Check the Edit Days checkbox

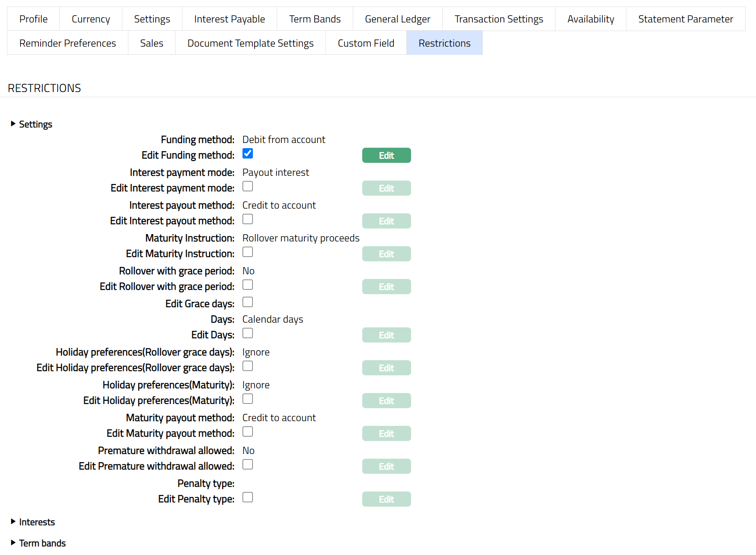[248, 333]
